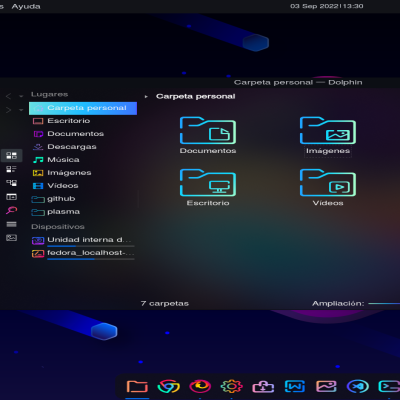Launch Chrome from the dock
This screenshot has height=400, width=400.
point(169,387)
